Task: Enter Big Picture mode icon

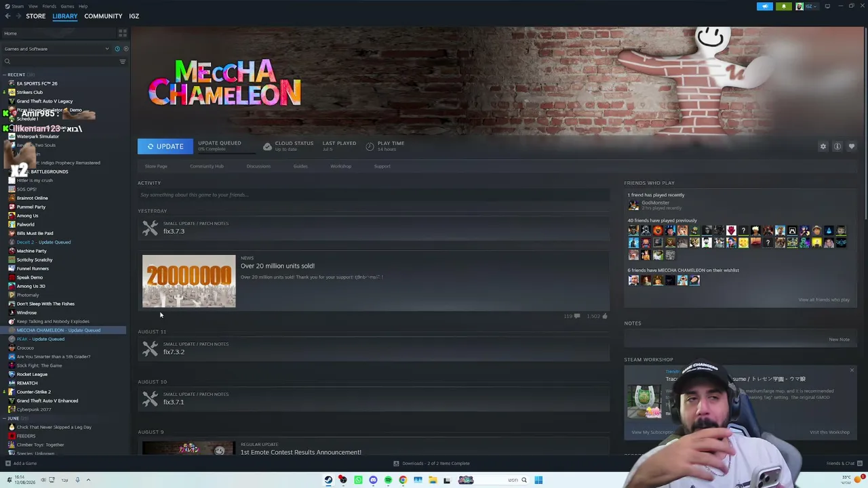Action: click(827, 6)
